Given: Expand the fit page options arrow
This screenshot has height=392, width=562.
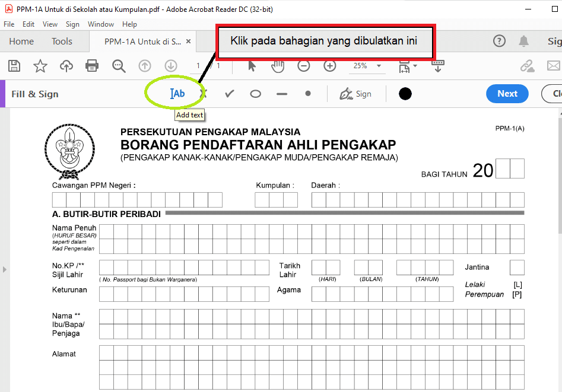Looking at the screenshot, I should click(x=415, y=66).
